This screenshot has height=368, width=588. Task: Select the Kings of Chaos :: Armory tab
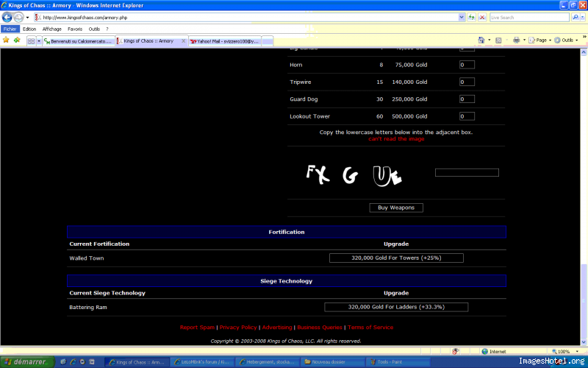click(x=148, y=41)
